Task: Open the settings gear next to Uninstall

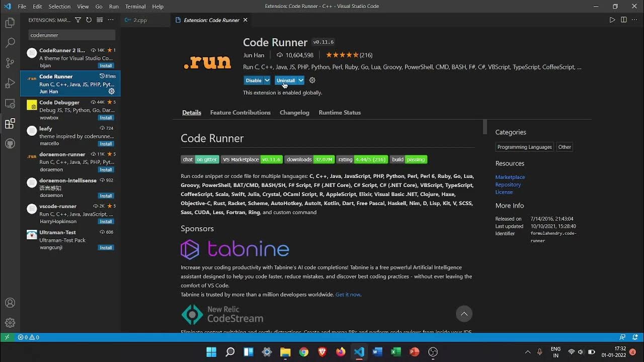Action: coord(312,80)
